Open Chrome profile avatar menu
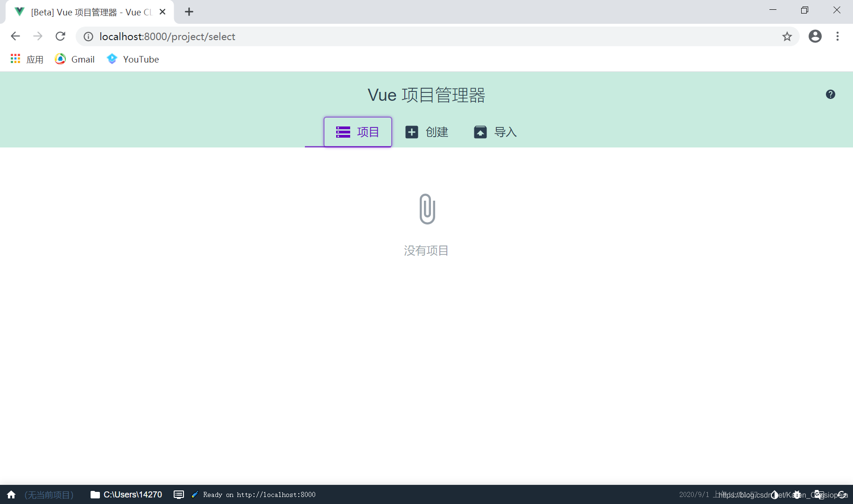Screen dimensions: 853x504 (815, 36)
